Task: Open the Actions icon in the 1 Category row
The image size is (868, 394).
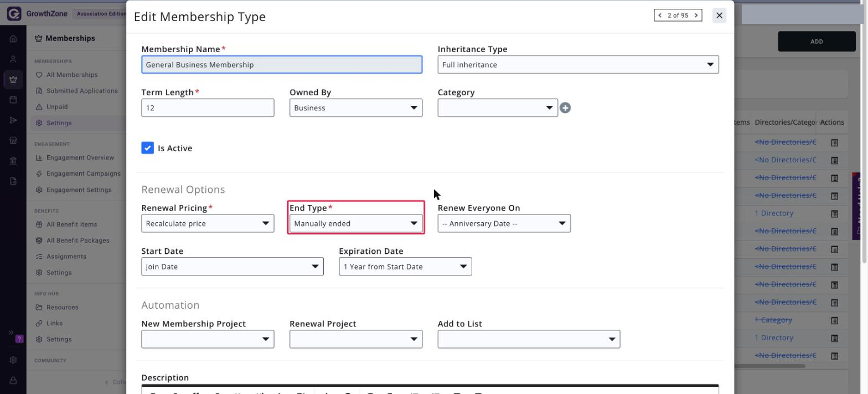Action: [835, 320]
